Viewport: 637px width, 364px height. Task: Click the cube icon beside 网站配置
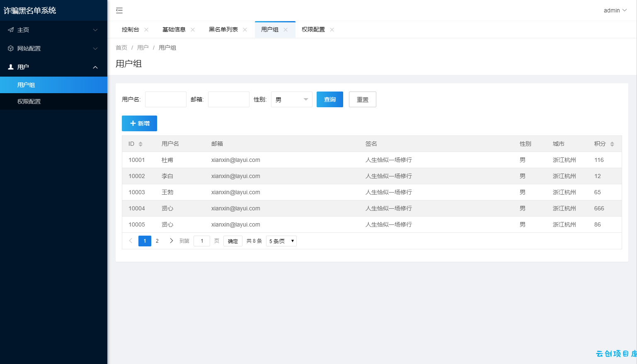click(11, 48)
